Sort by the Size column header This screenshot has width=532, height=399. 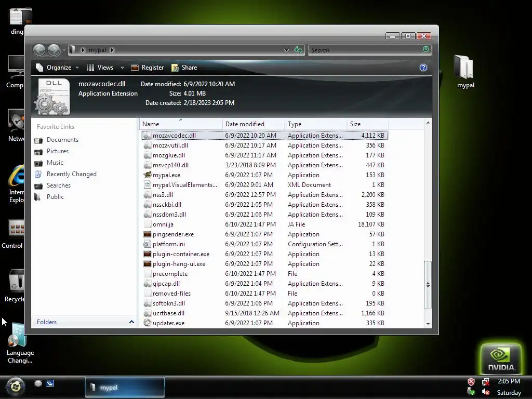(367, 124)
